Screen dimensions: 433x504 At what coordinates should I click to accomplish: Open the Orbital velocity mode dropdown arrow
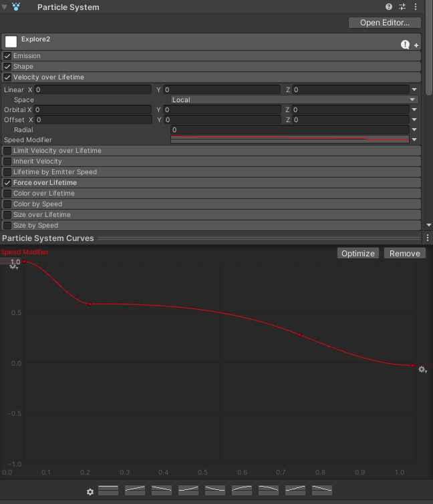[414, 109]
